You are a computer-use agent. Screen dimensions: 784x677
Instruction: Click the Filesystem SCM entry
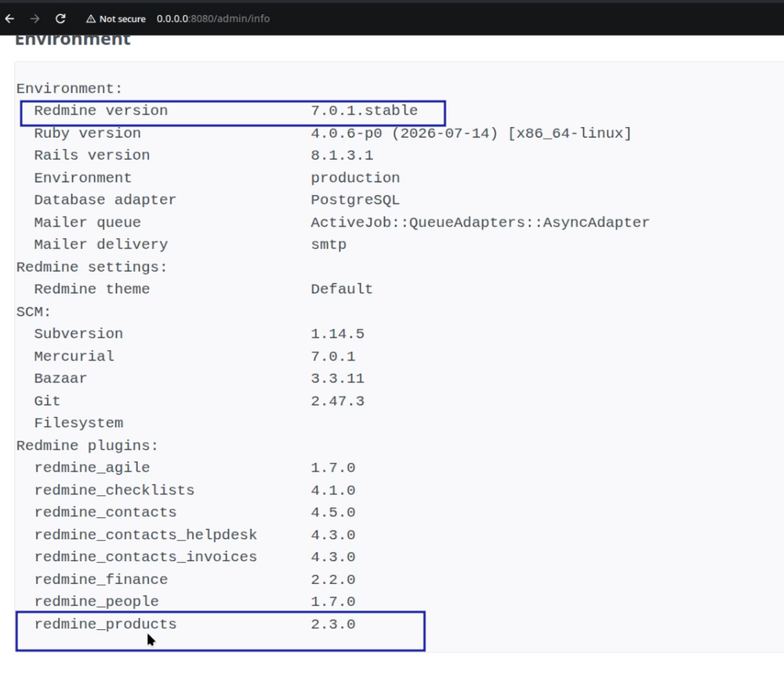pyautogui.click(x=78, y=423)
